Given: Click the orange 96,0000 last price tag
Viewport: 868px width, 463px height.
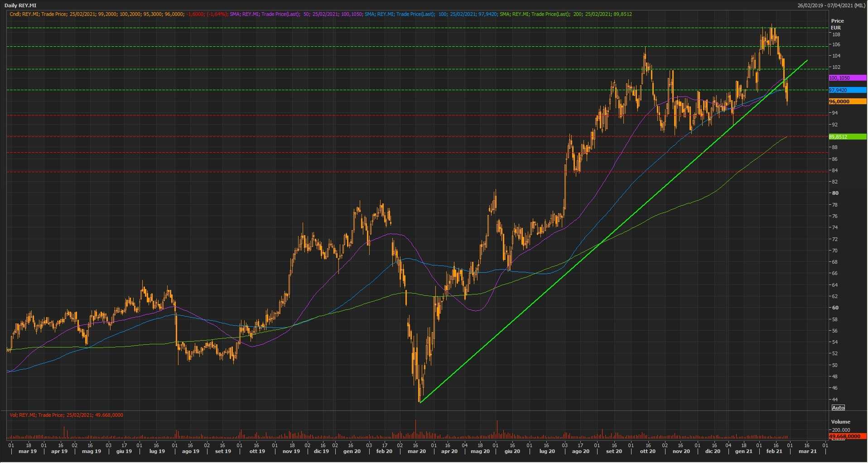Looking at the screenshot, I should (x=846, y=101).
